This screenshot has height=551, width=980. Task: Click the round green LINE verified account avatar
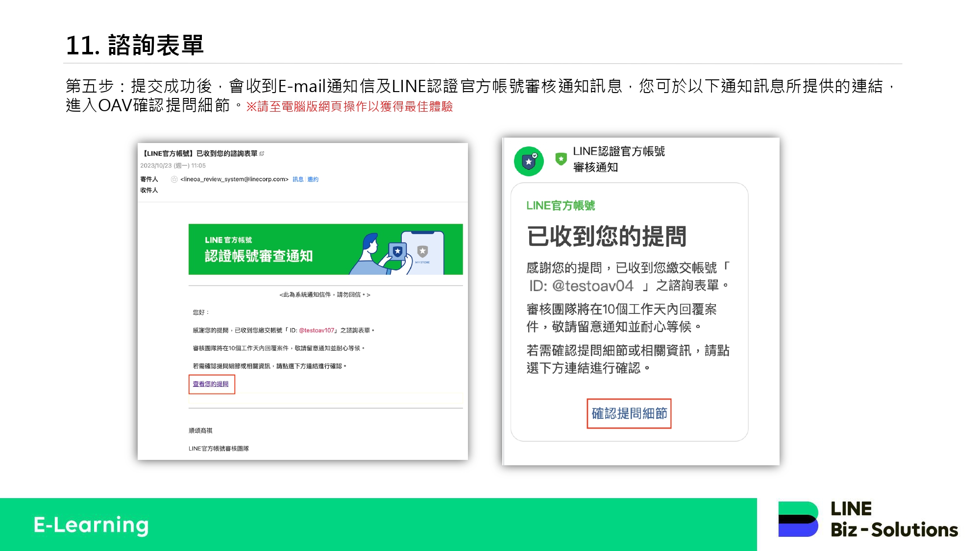tap(529, 161)
